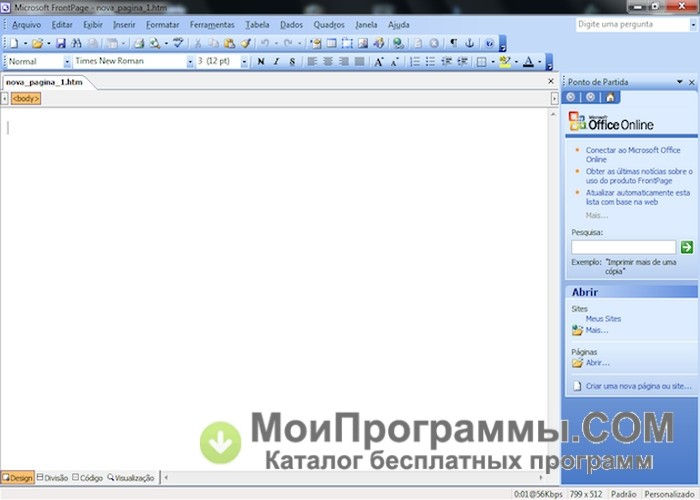Click the Undo arrow icon
The height and width of the screenshot is (500, 700).
[265, 43]
